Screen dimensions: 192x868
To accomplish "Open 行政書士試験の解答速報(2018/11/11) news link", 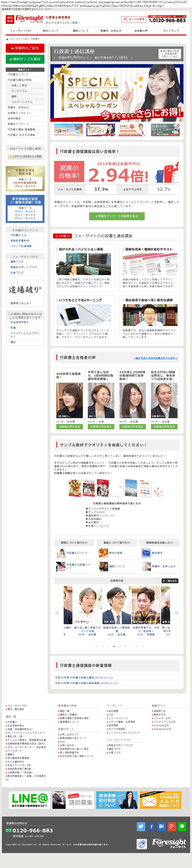I will tap(87, 683).
